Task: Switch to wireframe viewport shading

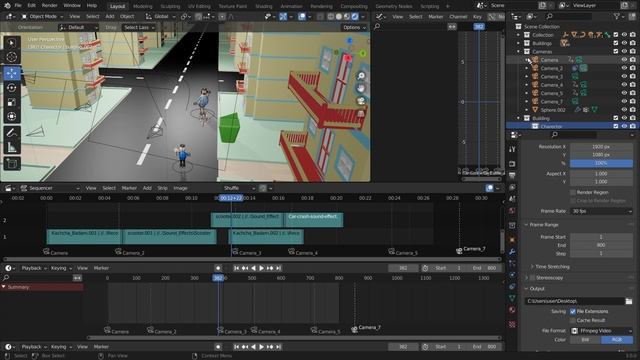Action: 331,17
